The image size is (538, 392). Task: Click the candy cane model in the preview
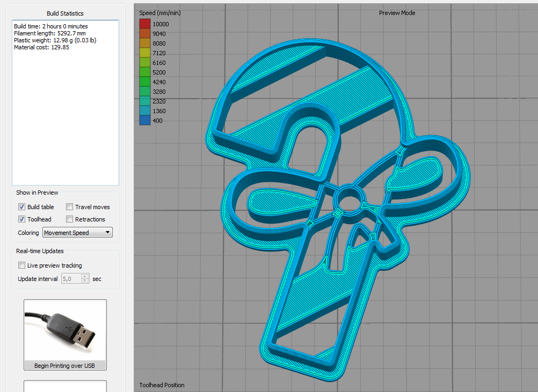[338, 209]
